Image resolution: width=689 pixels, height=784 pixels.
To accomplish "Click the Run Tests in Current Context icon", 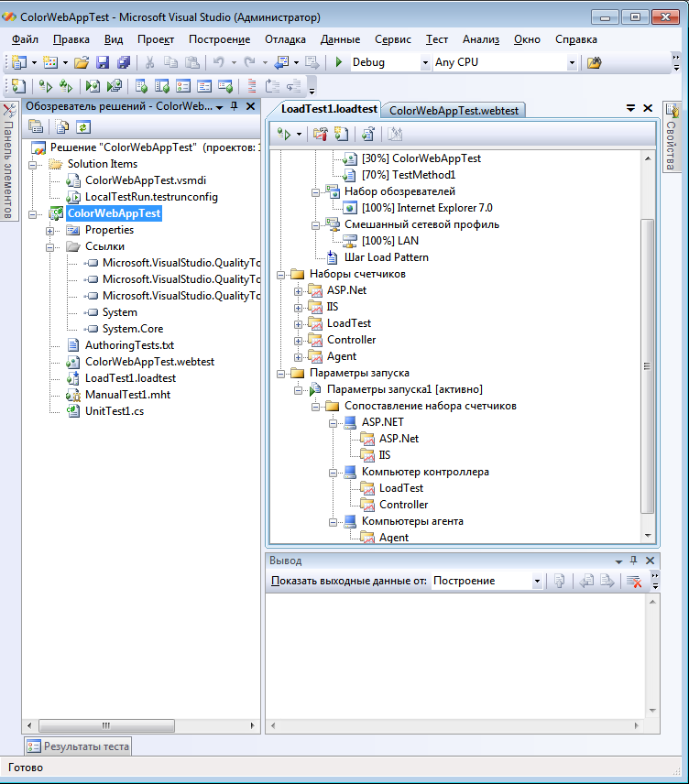I will [x=46, y=86].
